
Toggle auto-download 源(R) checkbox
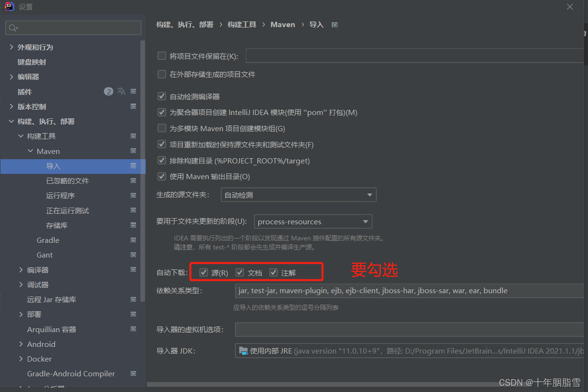point(203,272)
